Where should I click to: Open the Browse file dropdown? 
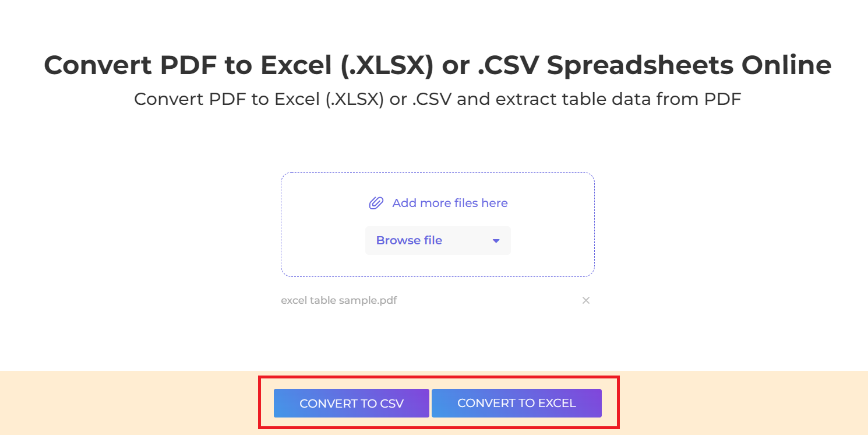pos(437,240)
